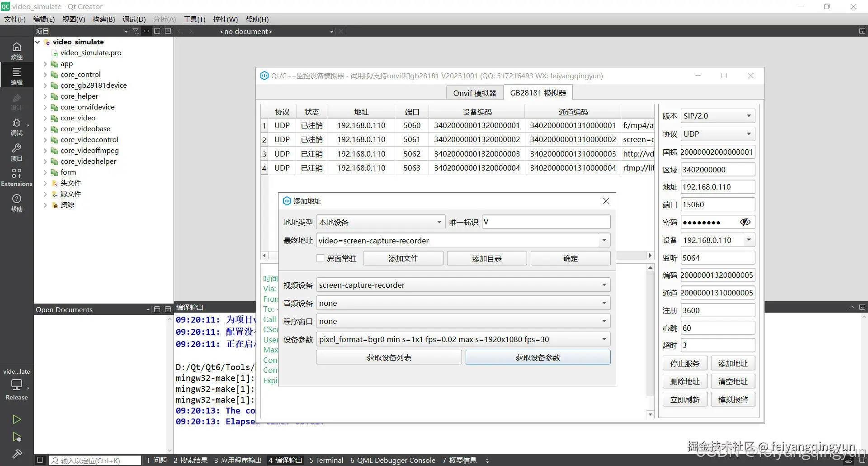Open the Welcome mode in sidebar
The image size is (868, 466).
click(x=16, y=50)
